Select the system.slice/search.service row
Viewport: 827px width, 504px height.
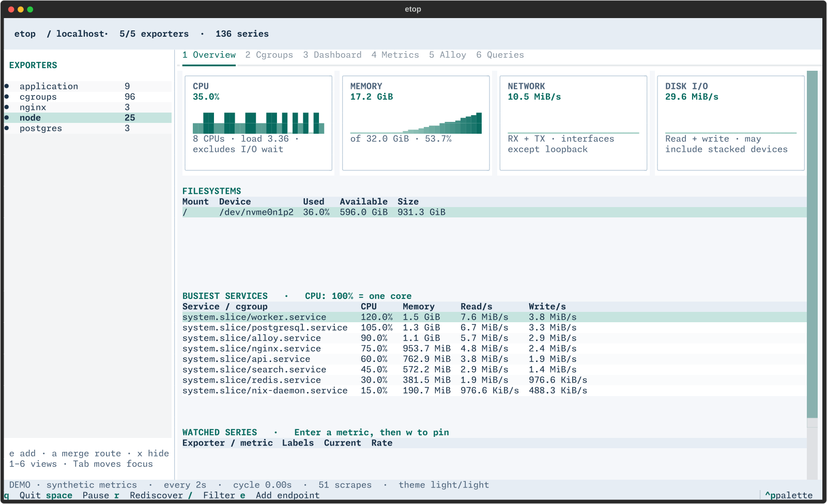click(x=494, y=370)
